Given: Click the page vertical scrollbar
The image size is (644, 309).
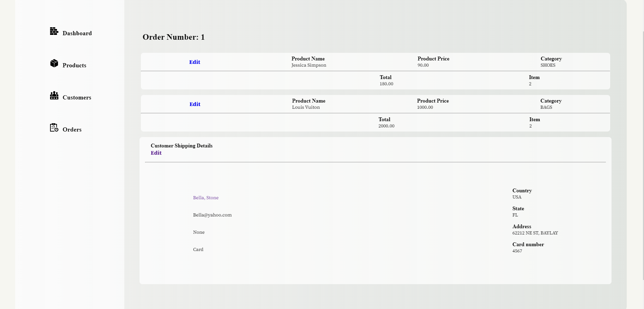Looking at the screenshot, I should pos(643,155).
